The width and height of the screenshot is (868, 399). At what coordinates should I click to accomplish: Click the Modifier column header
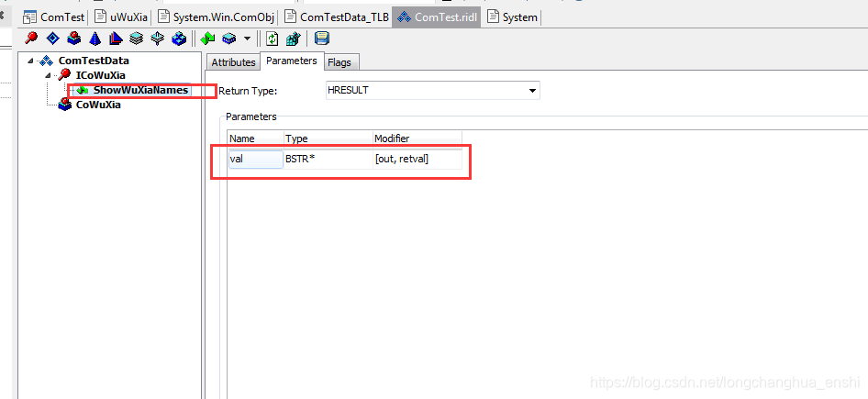(x=417, y=139)
